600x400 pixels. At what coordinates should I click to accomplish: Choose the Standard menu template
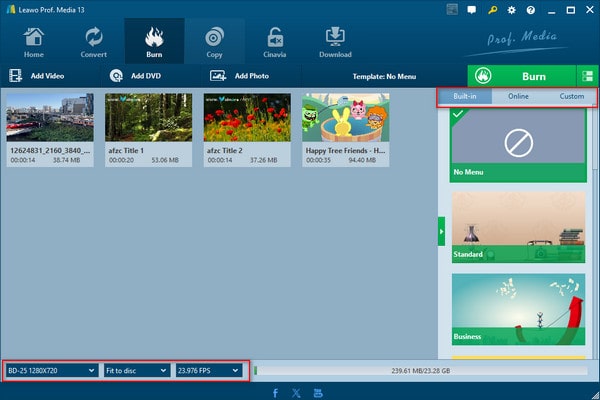click(x=518, y=227)
